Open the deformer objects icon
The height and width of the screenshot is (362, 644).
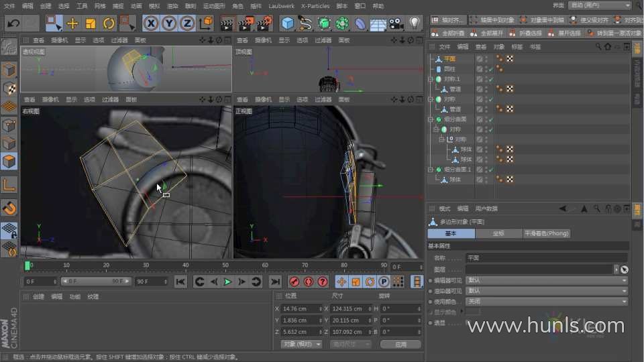pyautogui.click(x=360, y=23)
